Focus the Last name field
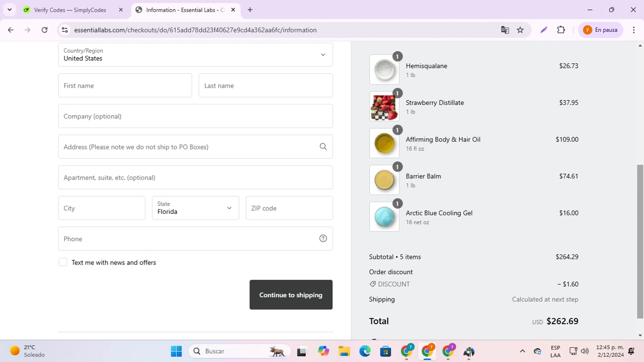 click(x=265, y=85)
